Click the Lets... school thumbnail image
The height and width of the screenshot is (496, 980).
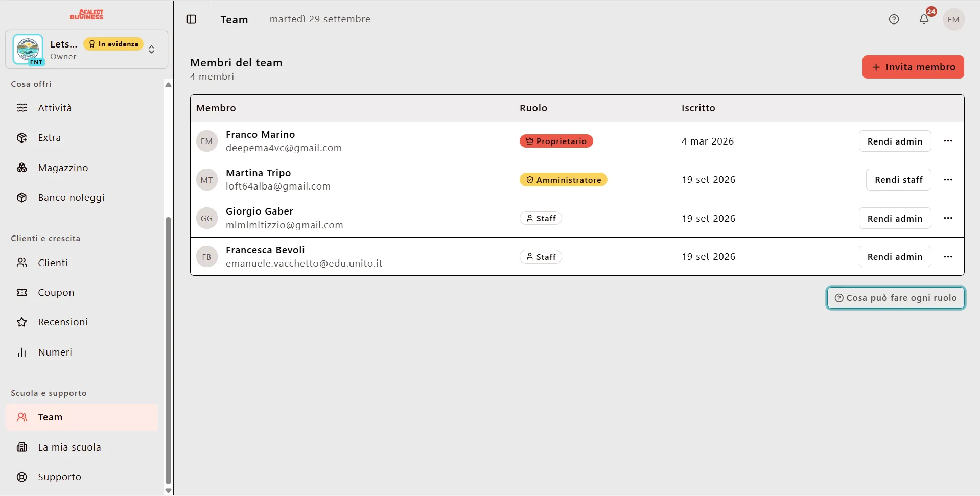click(28, 49)
